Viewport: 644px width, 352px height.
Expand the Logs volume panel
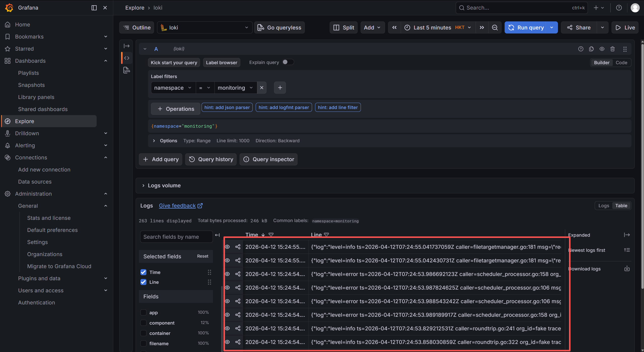(162, 186)
